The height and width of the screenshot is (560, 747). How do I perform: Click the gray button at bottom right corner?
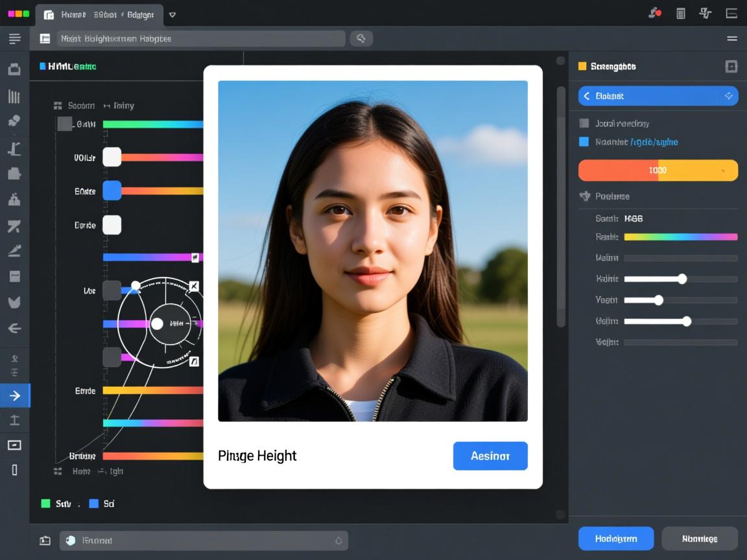[x=700, y=539]
